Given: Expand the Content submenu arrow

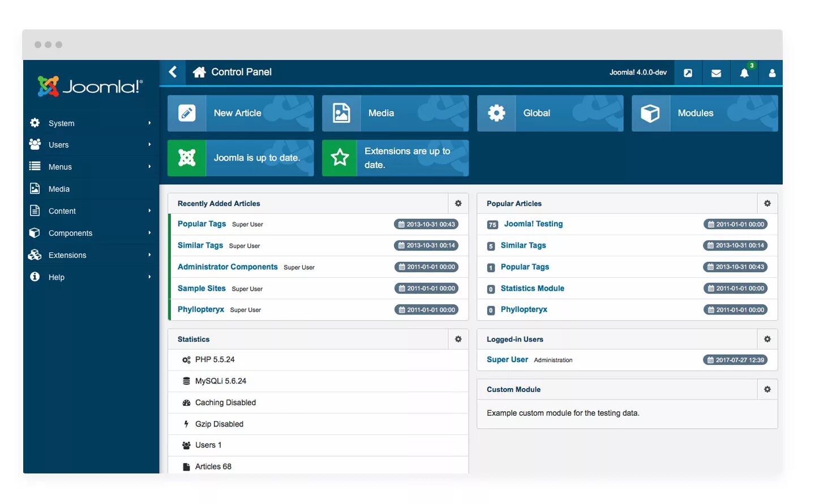Looking at the screenshot, I should tap(150, 211).
